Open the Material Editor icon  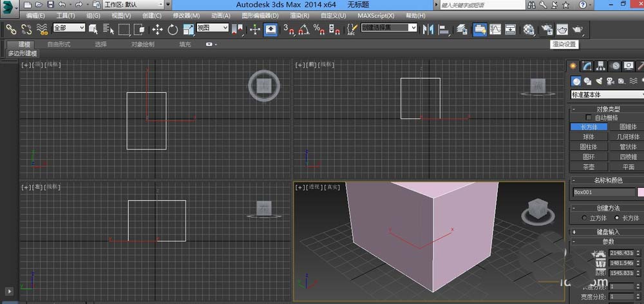click(x=529, y=29)
